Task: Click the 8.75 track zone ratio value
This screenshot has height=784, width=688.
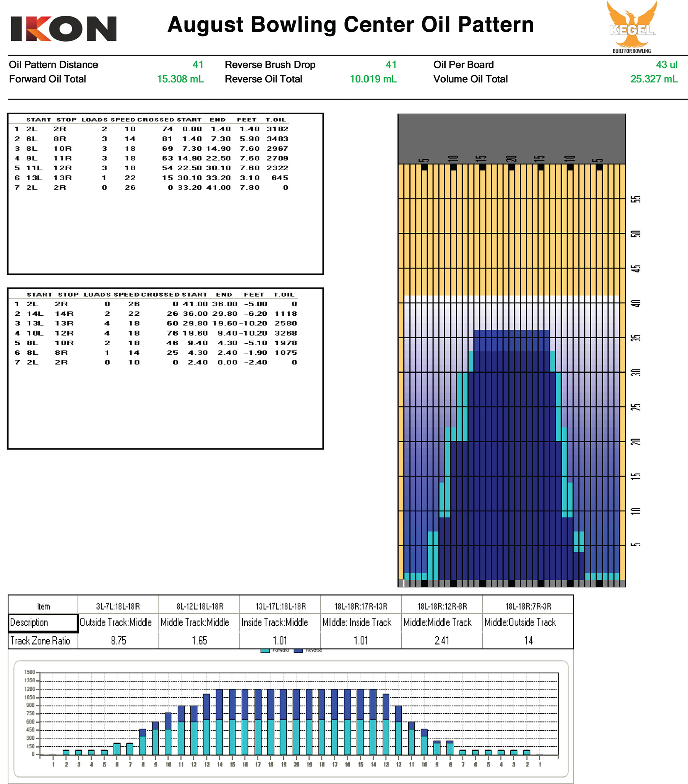Action: coord(118,641)
